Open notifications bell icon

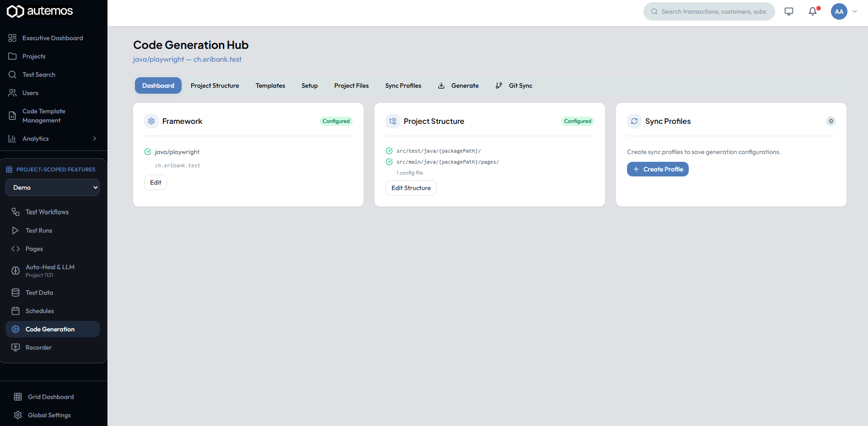point(813,11)
